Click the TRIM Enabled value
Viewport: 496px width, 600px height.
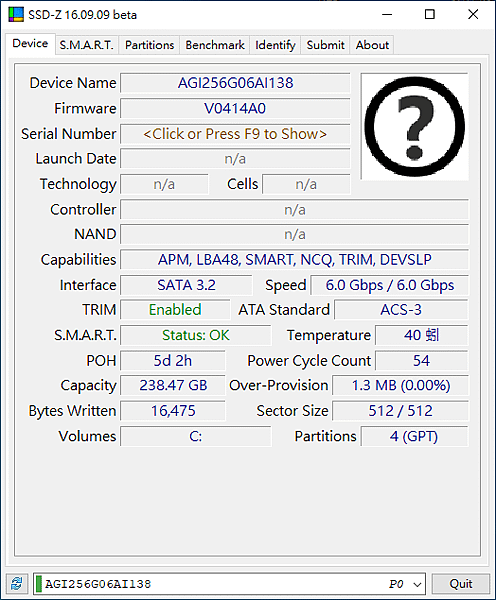(x=175, y=310)
